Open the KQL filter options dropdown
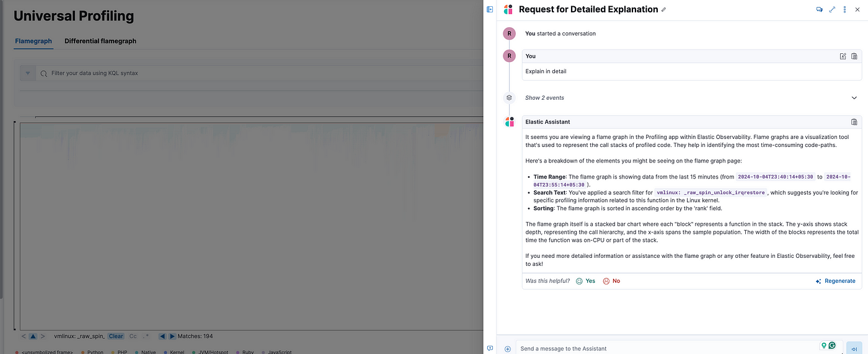 pos(28,73)
